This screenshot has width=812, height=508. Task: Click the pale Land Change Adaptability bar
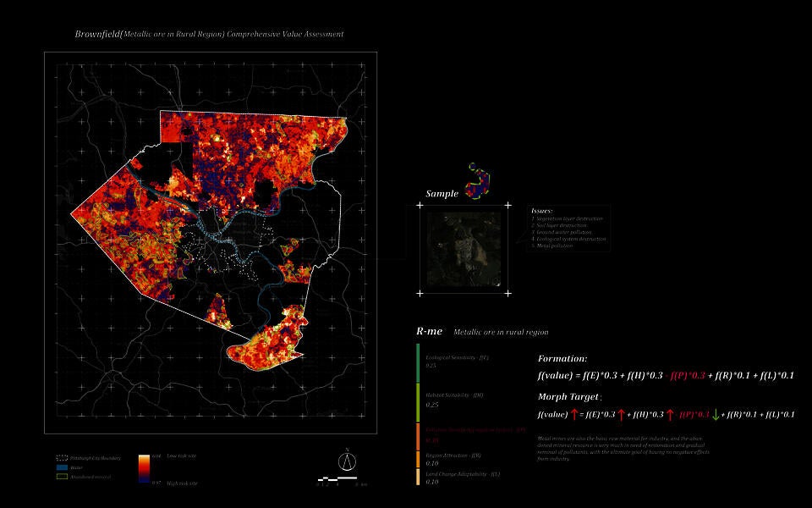point(418,477)
